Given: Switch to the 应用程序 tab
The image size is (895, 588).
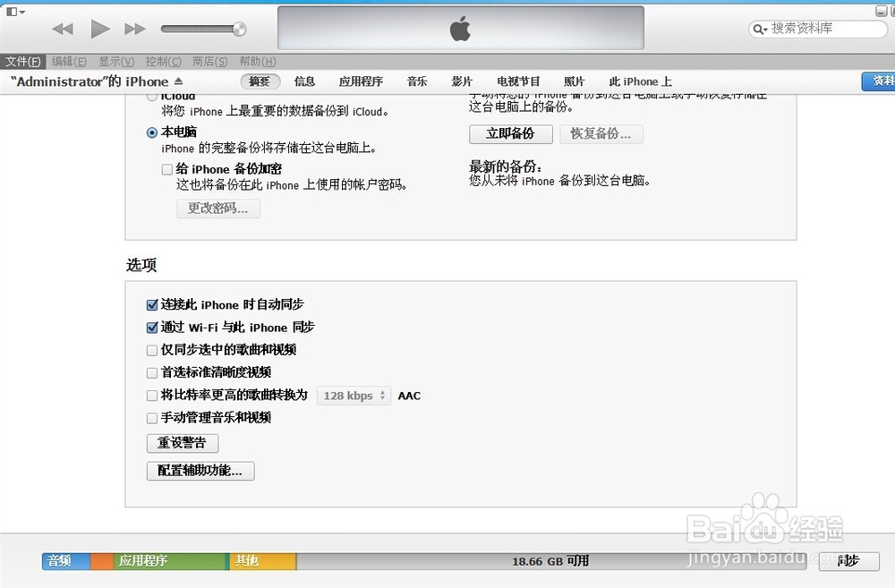Looking at the screenshot, I should (x=361, y=81).
